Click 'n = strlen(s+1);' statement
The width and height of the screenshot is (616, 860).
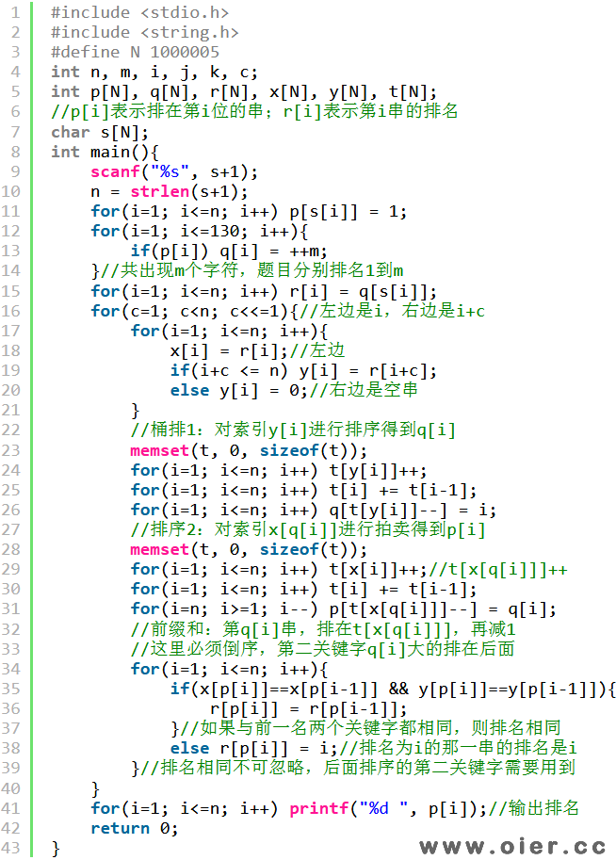[169, 191]
